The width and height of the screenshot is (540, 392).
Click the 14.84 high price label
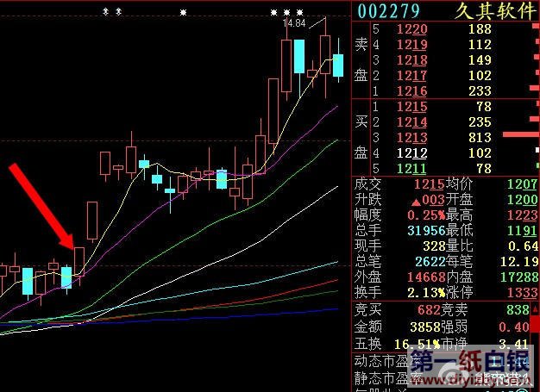294,23
